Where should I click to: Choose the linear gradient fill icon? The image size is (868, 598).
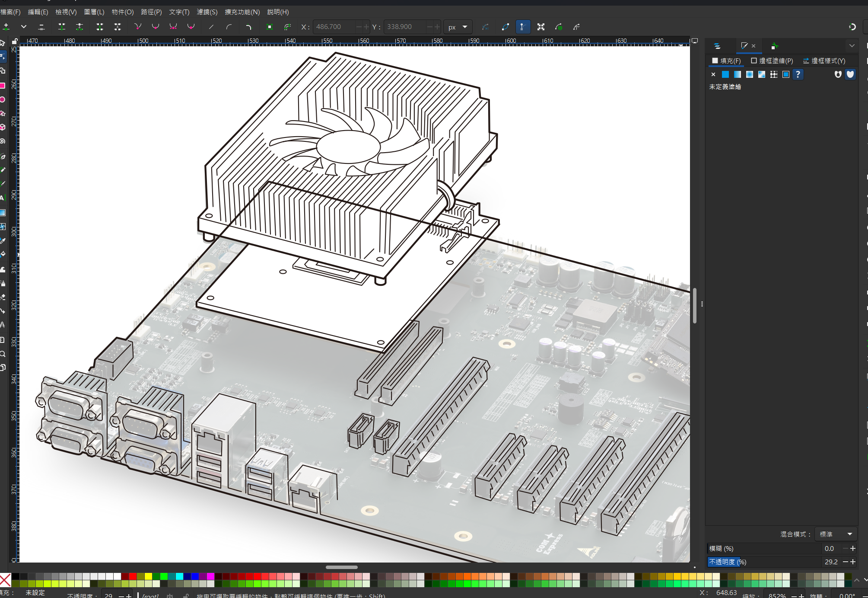738,74
